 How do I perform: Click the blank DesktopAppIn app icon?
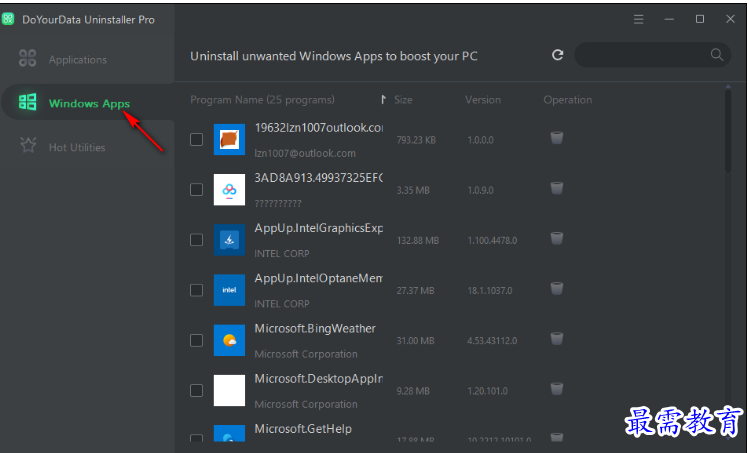(229, 390)
